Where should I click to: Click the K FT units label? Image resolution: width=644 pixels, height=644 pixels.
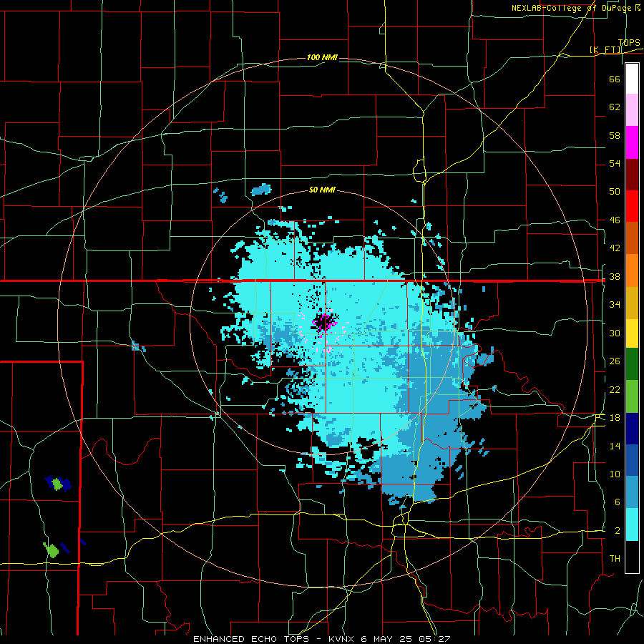coord(605,49)
